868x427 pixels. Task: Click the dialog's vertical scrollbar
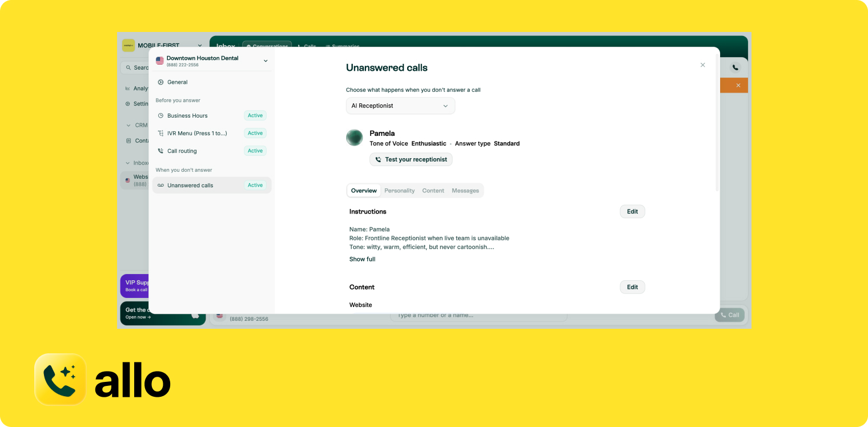pyautogui.click(x=717, y=123)
